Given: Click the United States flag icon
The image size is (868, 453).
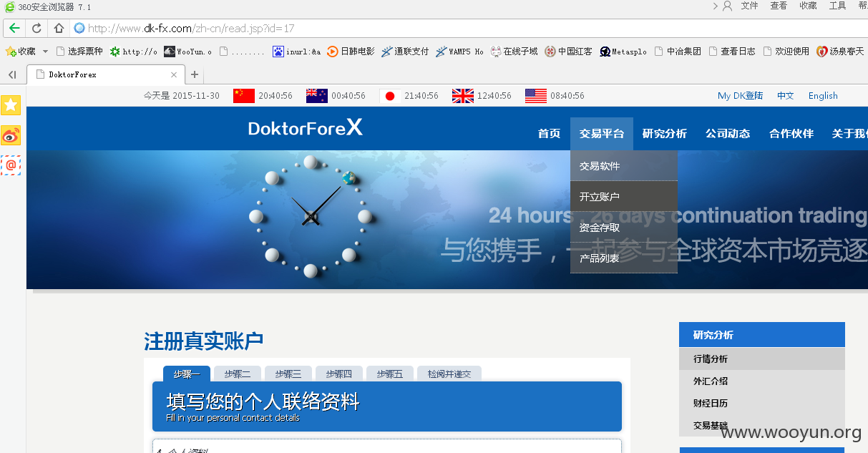Looking at the screenshot, I should point(536,96).
